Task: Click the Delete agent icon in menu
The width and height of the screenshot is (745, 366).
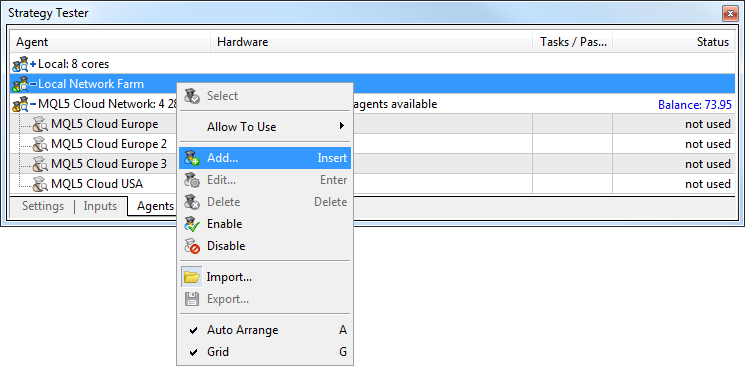Action: [192, 202]
